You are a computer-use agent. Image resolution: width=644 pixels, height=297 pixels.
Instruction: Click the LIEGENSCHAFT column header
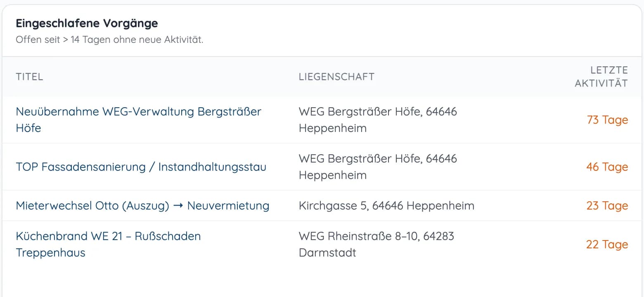[x=336, y=77]
